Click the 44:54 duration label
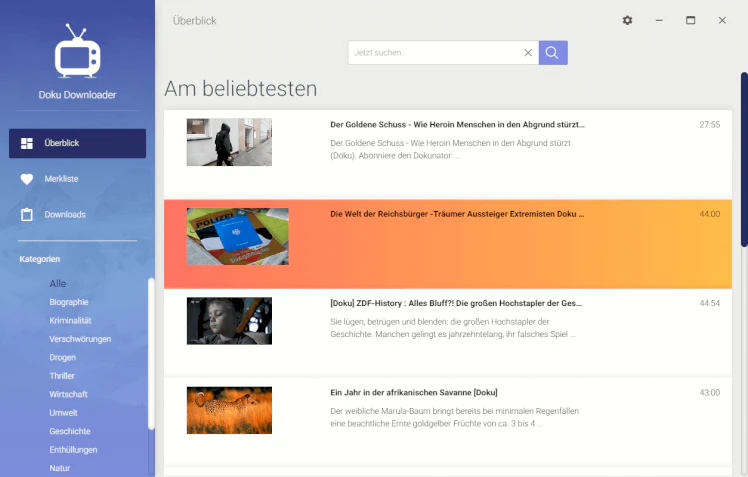The width and height of the screenshot is (748, 477). [x=709, y=303]
